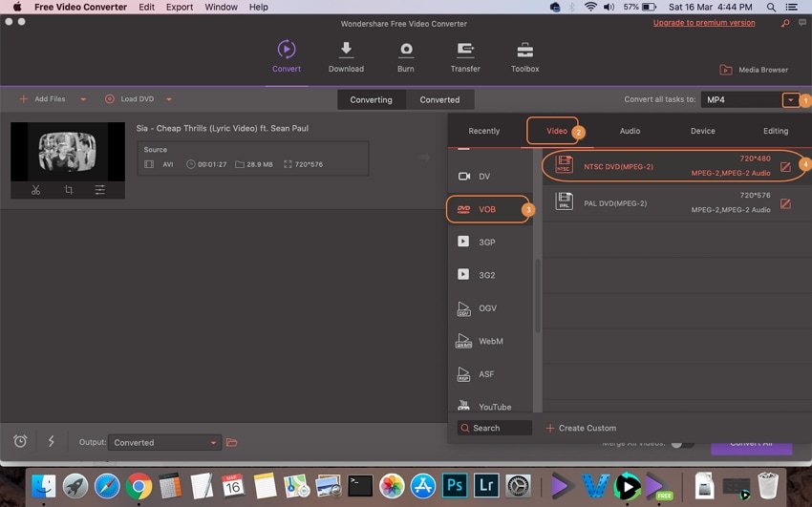812x507 pixels.
Task: Open the output folder icon
Action: (x=231, y=442)
